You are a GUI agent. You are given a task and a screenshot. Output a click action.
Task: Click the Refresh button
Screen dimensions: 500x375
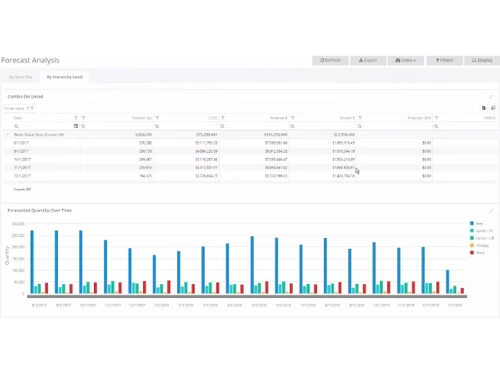tap(330, 60)
